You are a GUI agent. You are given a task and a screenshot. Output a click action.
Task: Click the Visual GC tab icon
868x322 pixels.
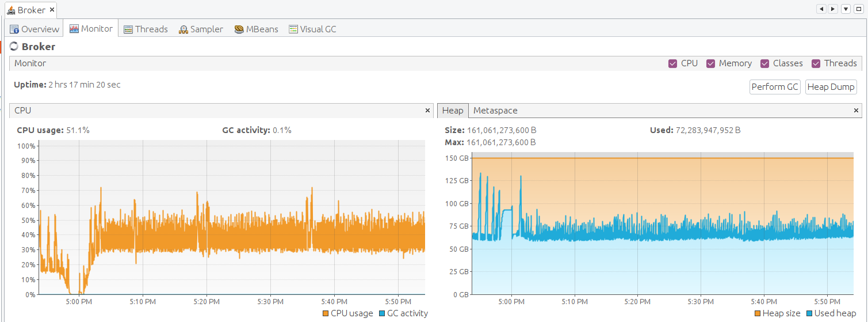click(293, 29)
